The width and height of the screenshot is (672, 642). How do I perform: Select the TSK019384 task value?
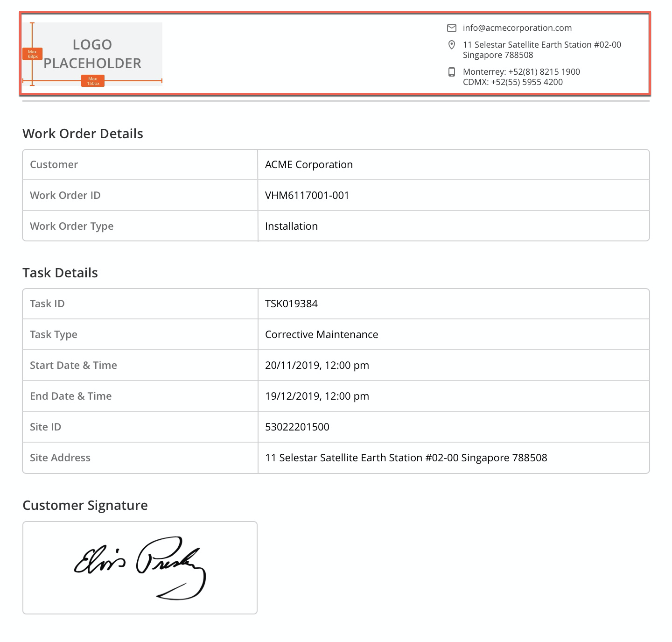click(291, 303)
